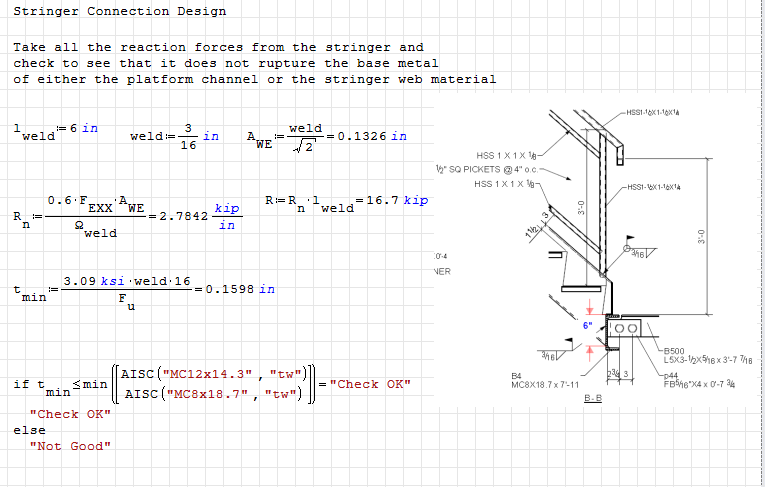Select the F_u denominator in t_min equation
Image resolution: width=765 pixels, height=487 pixels.
click(x=122, y=302)
